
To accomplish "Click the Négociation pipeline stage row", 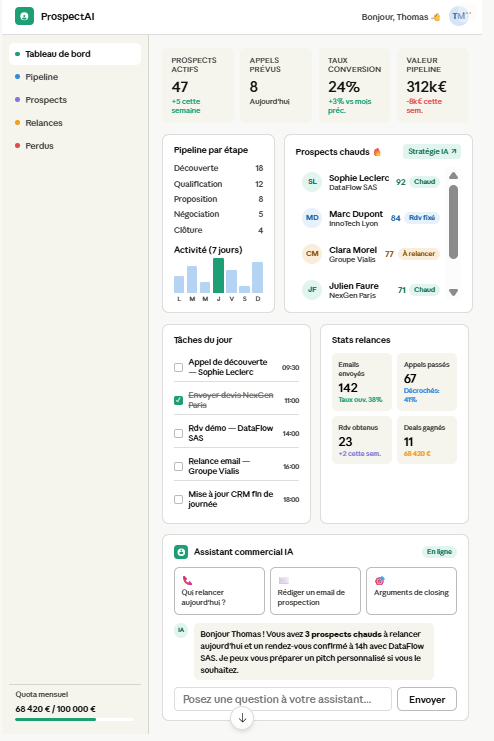I will coord(218,214).
